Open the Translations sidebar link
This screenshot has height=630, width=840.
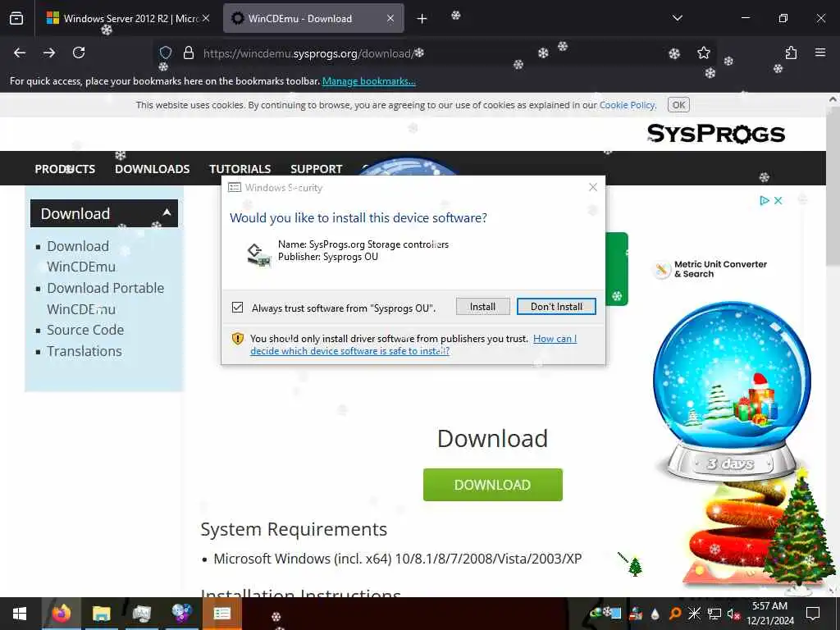[x=84, y=351]
